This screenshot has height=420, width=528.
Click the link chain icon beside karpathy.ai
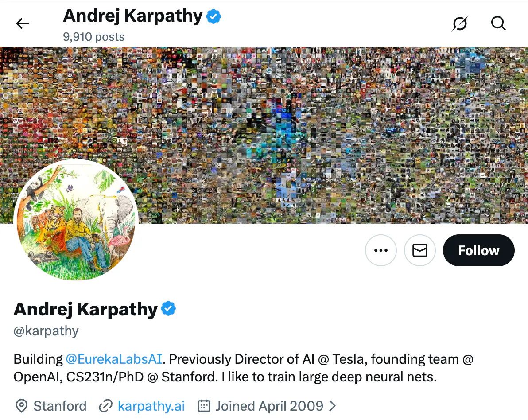[106, 406]
